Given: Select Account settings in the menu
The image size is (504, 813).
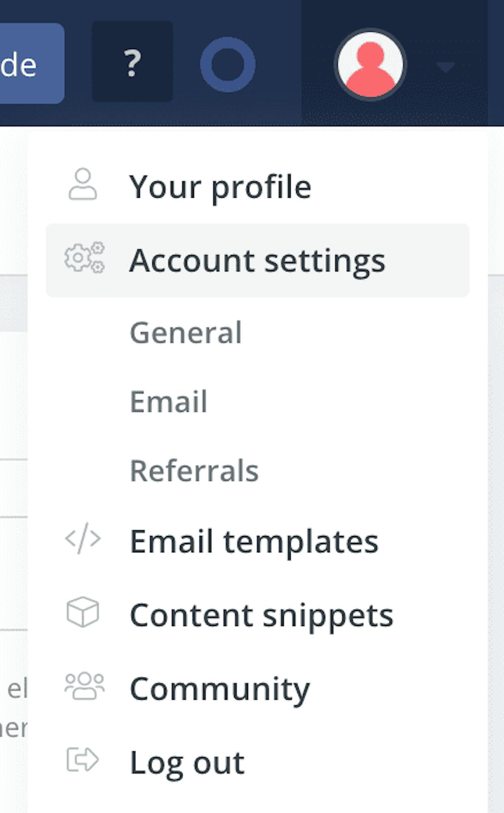Looking at the screenshot, I should 258,260.
